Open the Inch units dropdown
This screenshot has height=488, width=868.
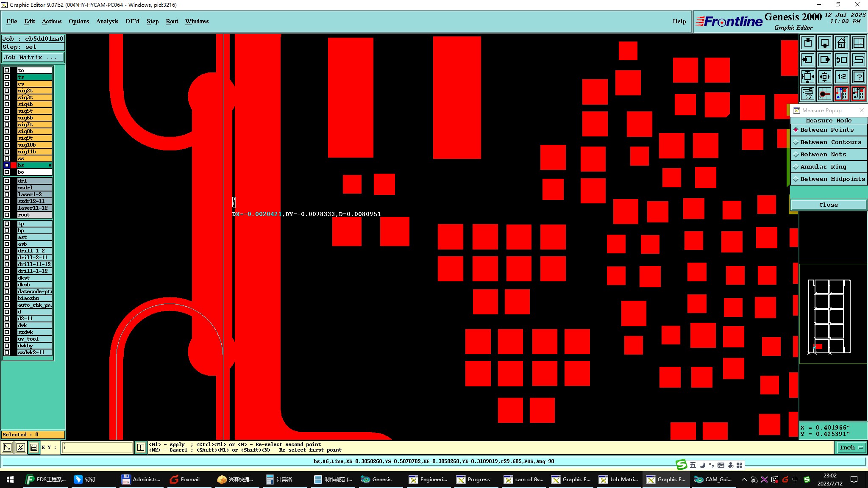[x=851, y=447]
